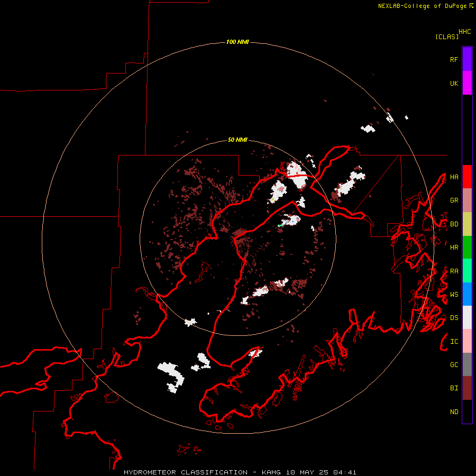The image size is (476, 476).
Task: Click the Hydrometeor Classification KAHG title caption
Action: pyautogui.click(x=240, y=472)
